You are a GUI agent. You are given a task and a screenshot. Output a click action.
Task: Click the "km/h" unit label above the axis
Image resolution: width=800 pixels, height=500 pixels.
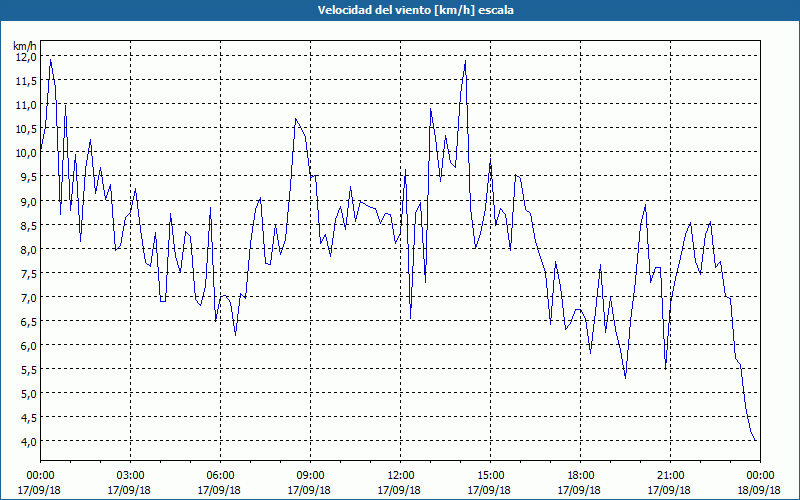point(25,46)
